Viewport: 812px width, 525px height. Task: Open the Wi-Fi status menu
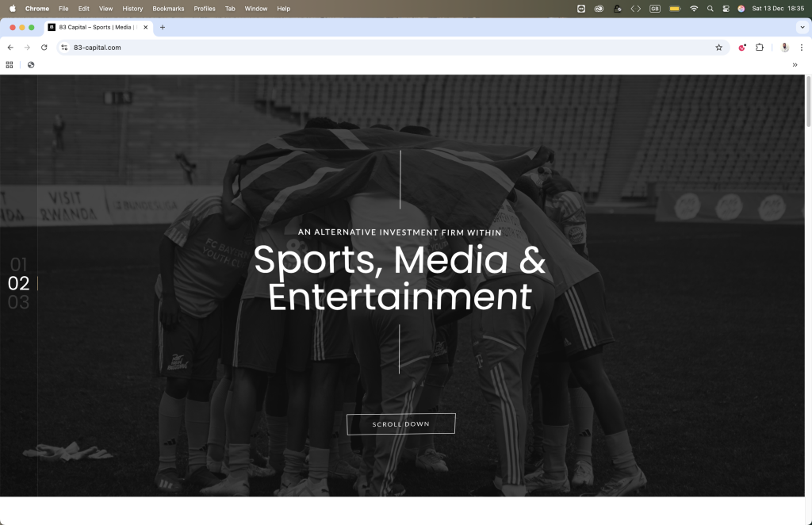694,9
